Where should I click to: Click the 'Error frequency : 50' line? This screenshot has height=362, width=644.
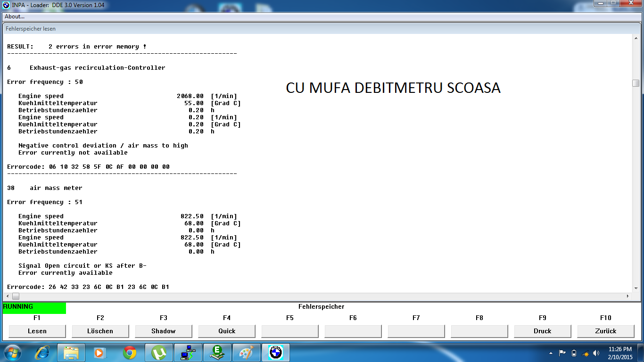click(45, 82)
